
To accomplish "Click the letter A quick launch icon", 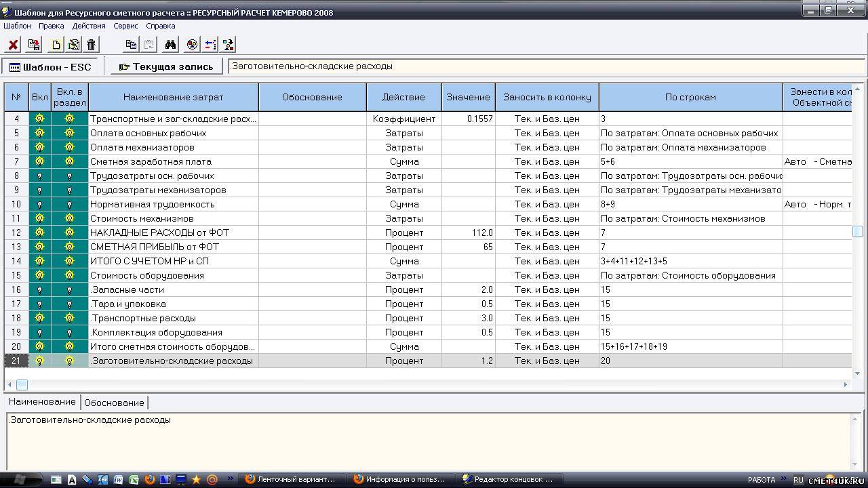I will pos(72,479).
